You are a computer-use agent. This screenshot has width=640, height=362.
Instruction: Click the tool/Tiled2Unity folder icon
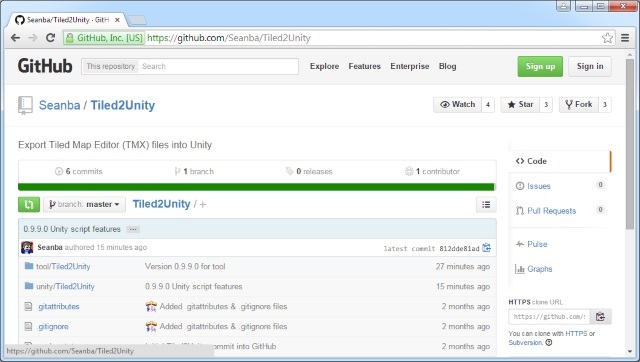coord(29,266)
